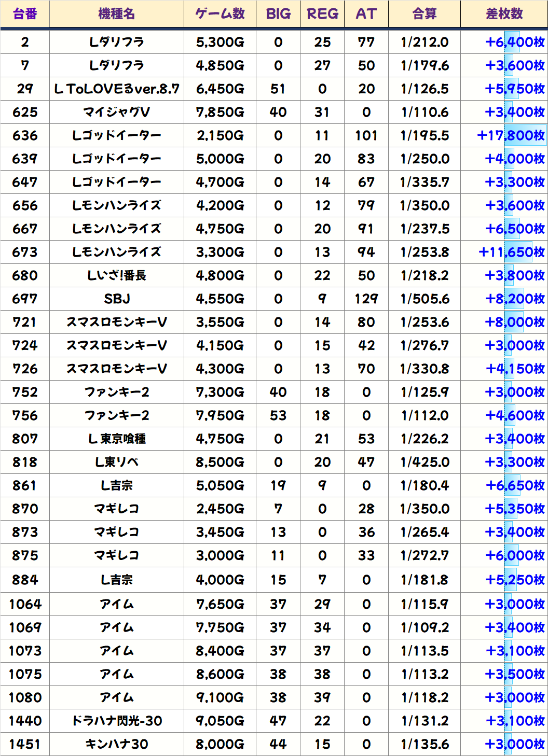This screenshot has height=756, width=548.
Task: Click the 差枚数 column header
Action: point(504,14)
